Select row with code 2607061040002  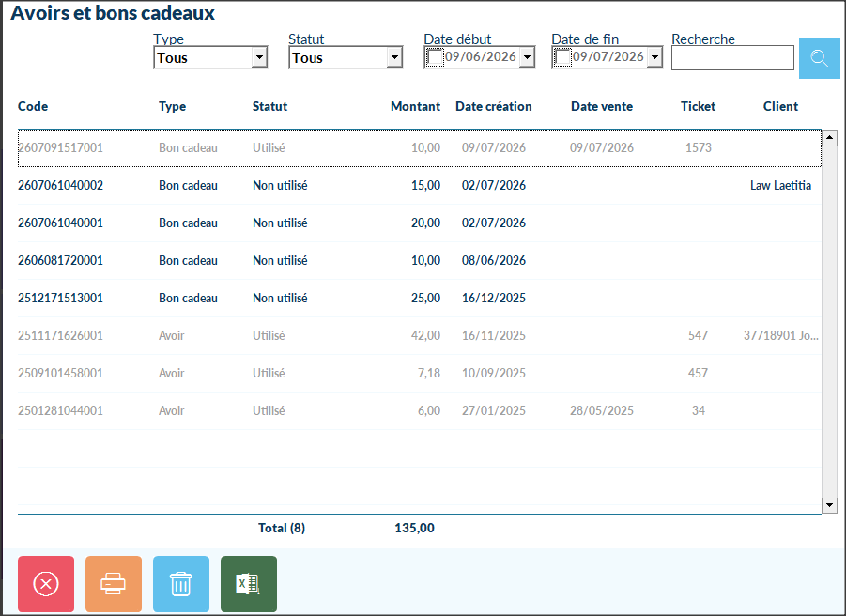[x=419, y=186]
